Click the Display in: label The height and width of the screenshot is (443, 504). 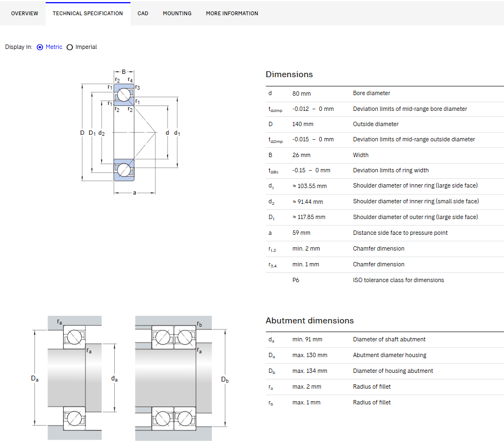click(x=18, y=47)
